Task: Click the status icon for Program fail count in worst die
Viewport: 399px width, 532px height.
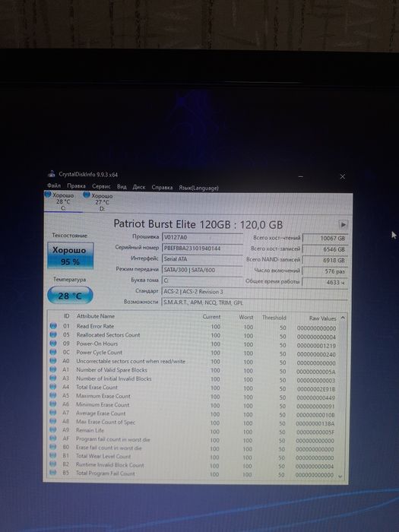Action: pos(53,439)
